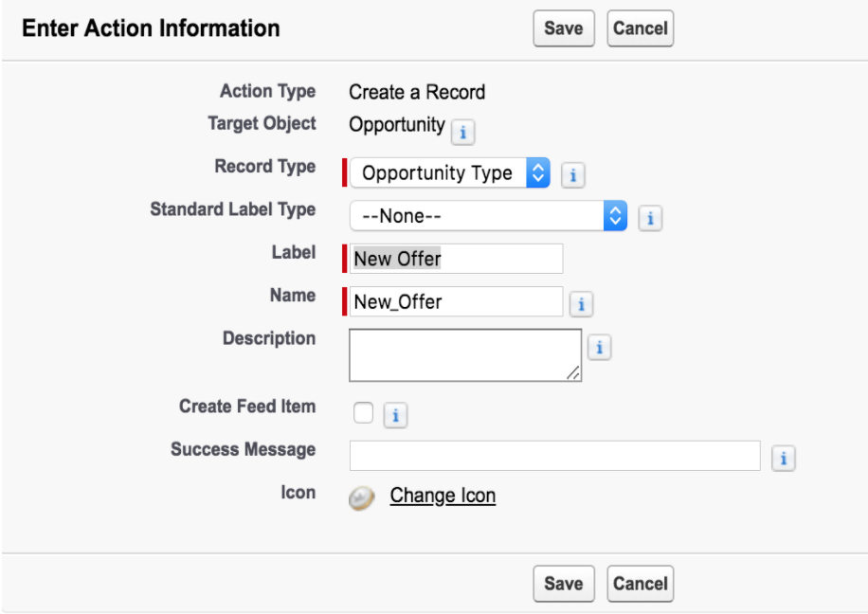Click the Name field containing New_Offer
868x614 pixels.
coord(456,301)
